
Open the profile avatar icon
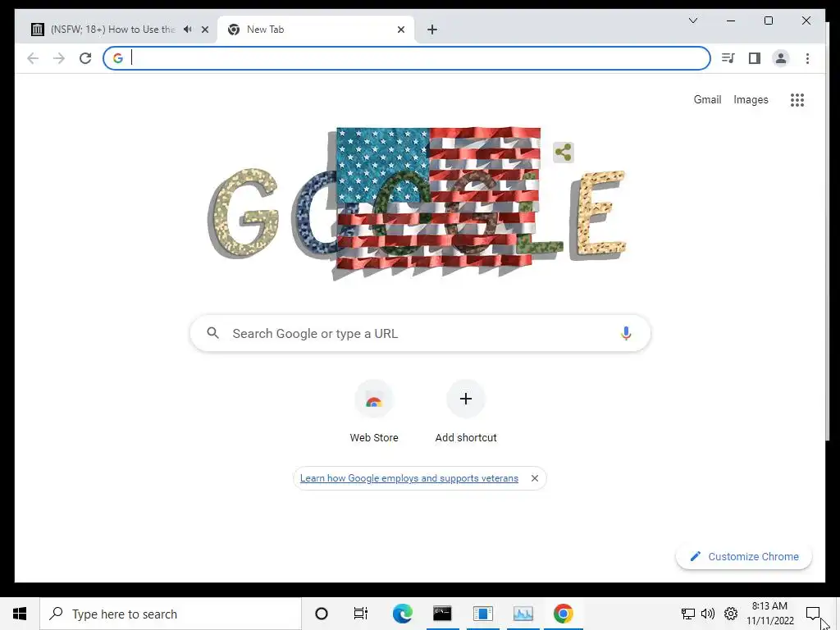click(781, 58)
